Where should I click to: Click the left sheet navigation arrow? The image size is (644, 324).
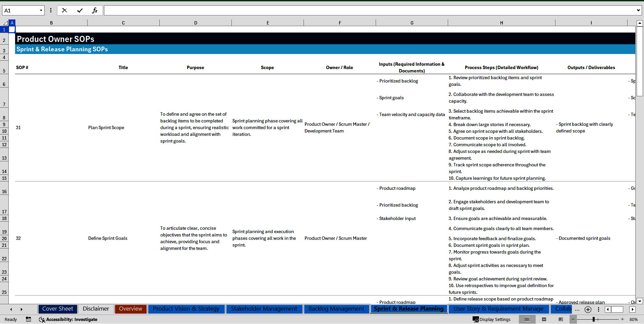[11, 309]
